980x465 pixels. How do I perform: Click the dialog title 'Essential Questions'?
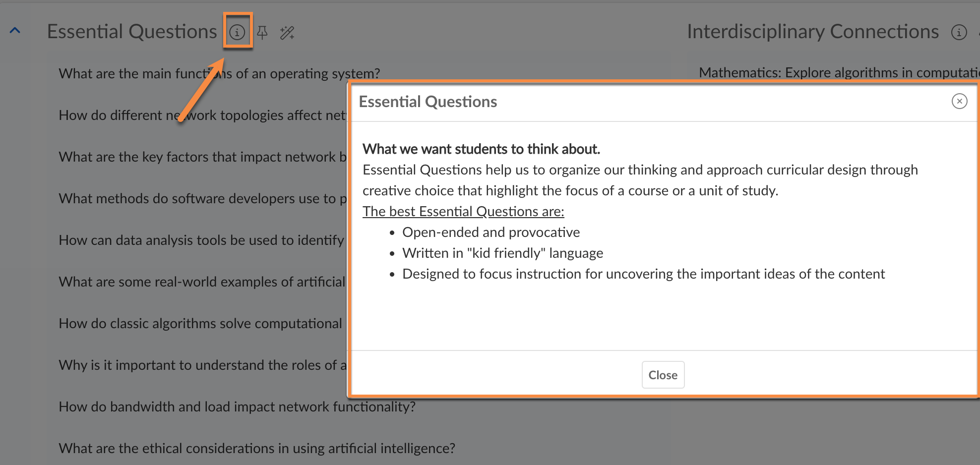click(x=428, y=102)
